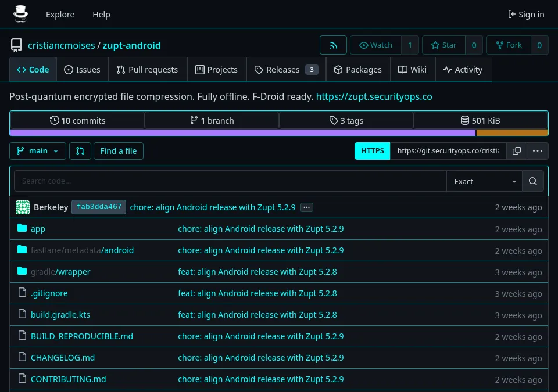Viewport: 558px width, 392px height.
Task: View the 1 branch list
Action: (x=212, y=121)
